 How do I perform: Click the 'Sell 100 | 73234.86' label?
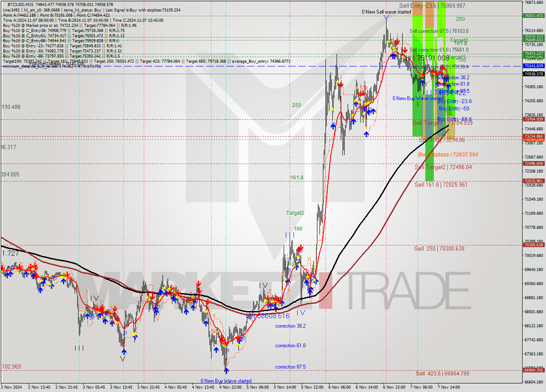pyautogui.click(x=442, y=140)
